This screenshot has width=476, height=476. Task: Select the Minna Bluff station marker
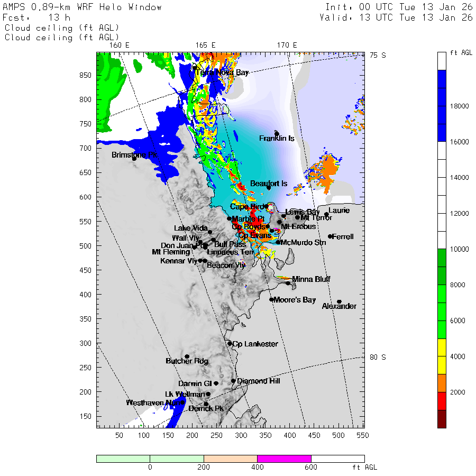[288, 283]
